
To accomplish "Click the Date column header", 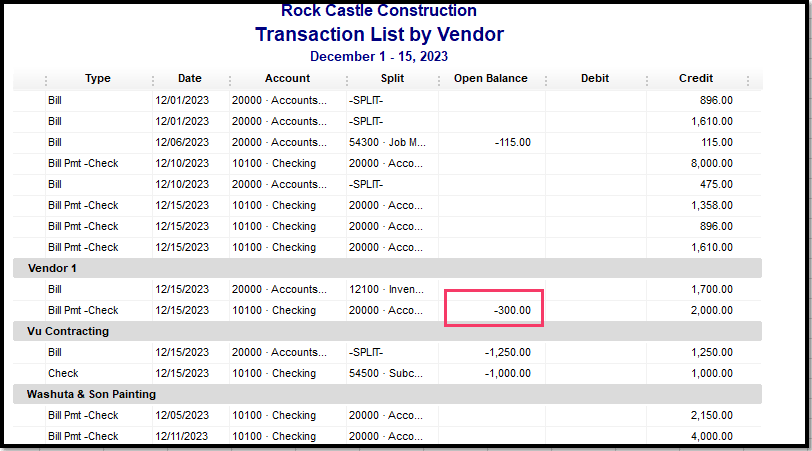I will (190, 78).
